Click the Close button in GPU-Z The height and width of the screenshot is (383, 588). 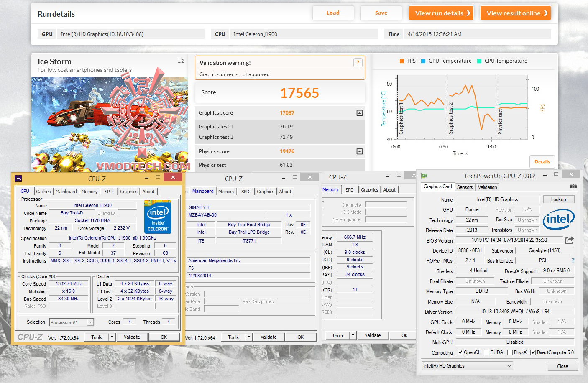point(562,366)
